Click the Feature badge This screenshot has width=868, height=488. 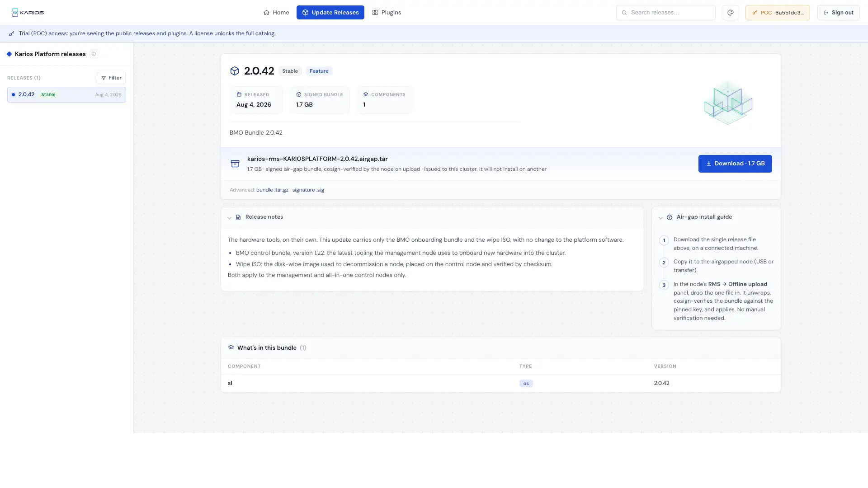[319, 71]
